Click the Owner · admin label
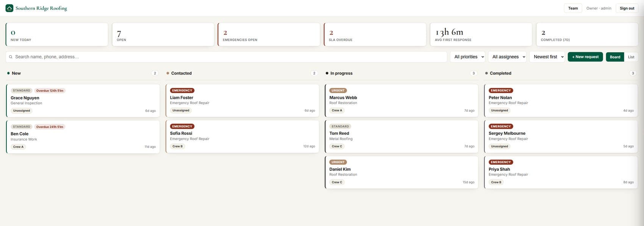This screenshot has width=644, height=226. click(x=599, y=8)
